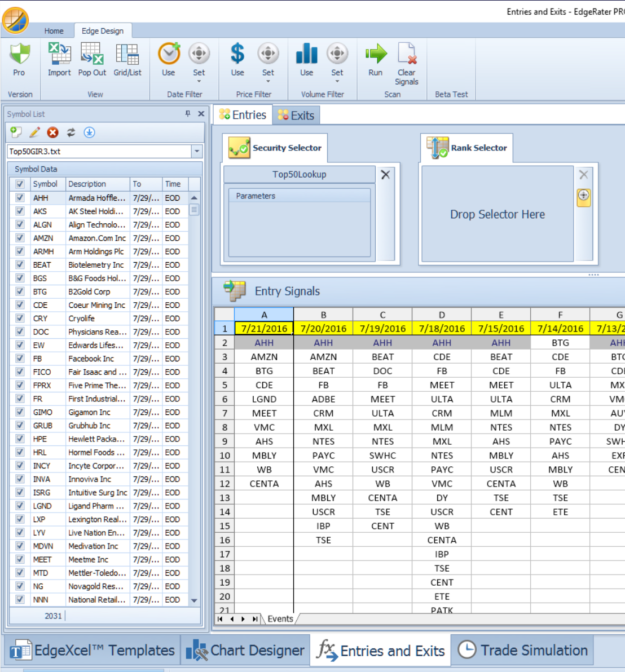This screenshot has height=672, width=625.
Task: Open the Top50GIR3.txt symbol list dropdown
Action: pyautogui.click(x=197, y=151)
